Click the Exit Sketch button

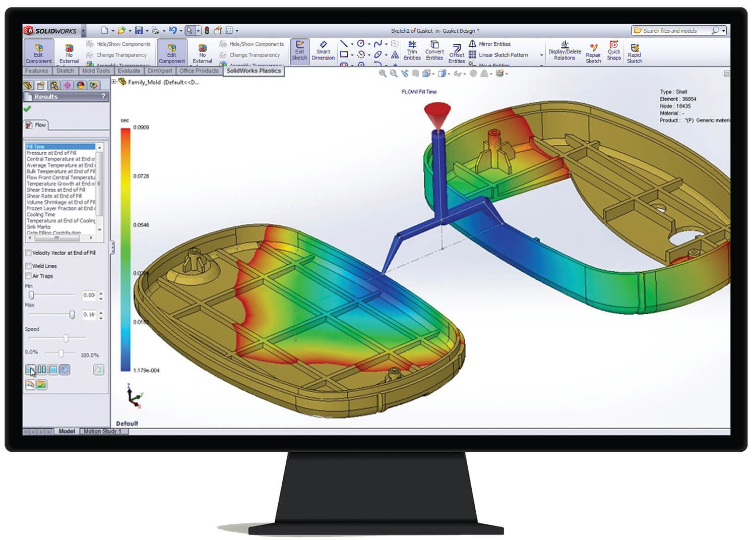coord(299,51)
